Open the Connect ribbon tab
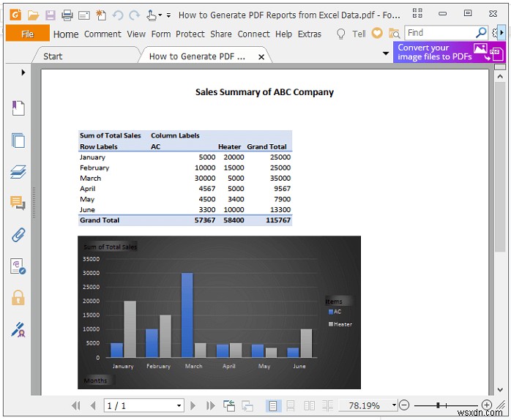 pyautogui.click(x=253, y=34)
